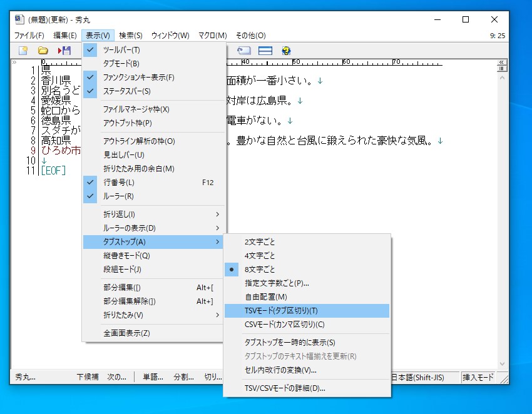
Task: Click the double-chevron icon above the scrollbar
Action: [x=502, y=61]
